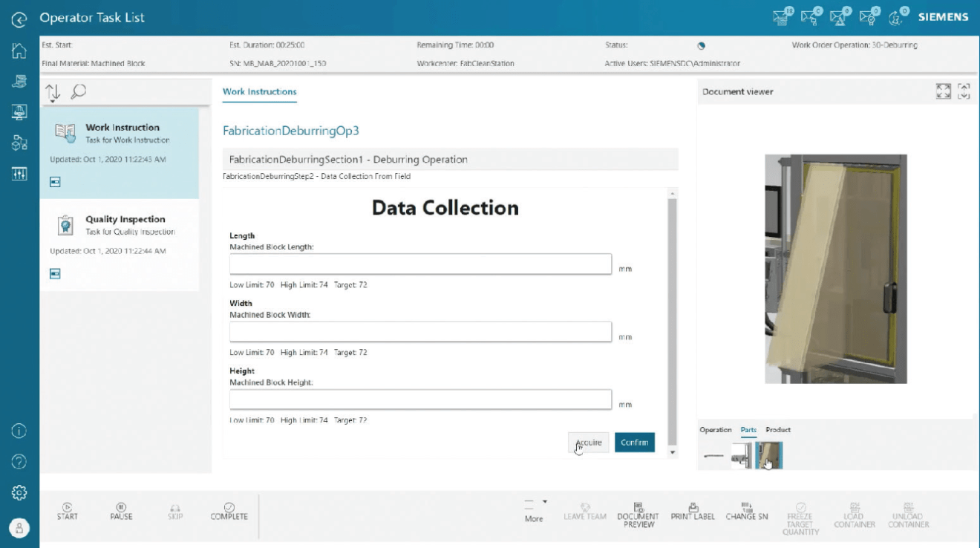Image resolution: width=980 pixels, height=548 pixels.
Task: Switch to the Product tab in viewer
Action: 778,430
